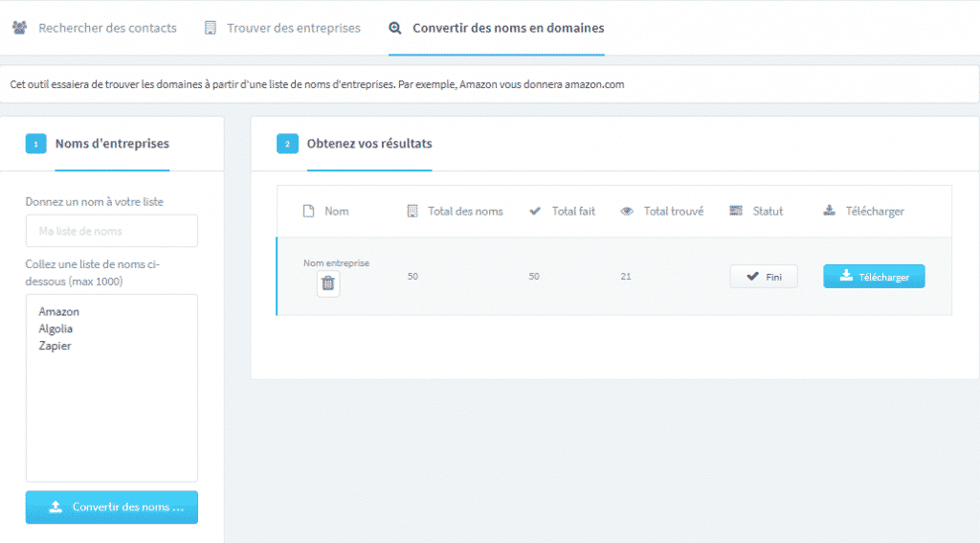The width and height of the screenshot is (980, 543).
Task: Click the magnifier icon beside Convertir des noms
Action: coord(395,28)
